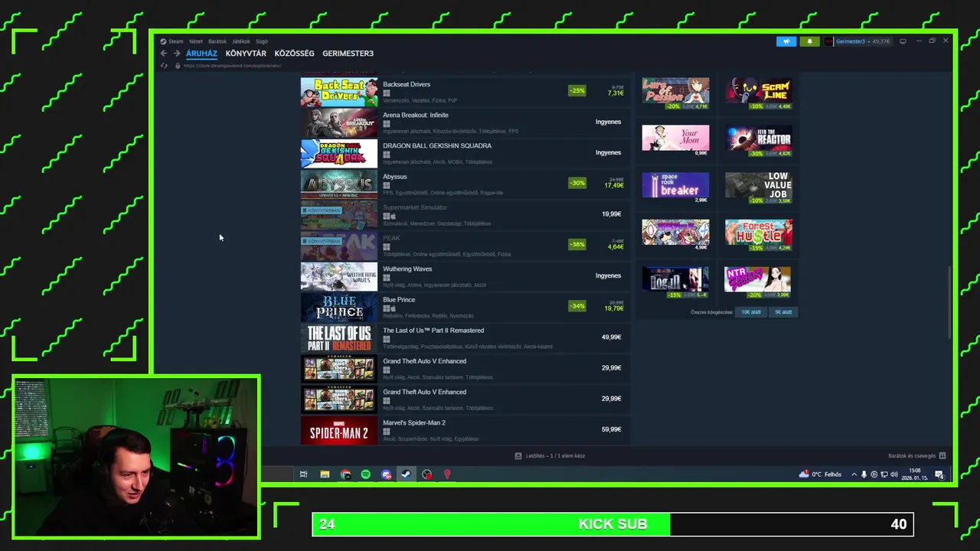Screen dimensions: 980x551
Task: Reload the Steam store page
Action: click(164, 66)
